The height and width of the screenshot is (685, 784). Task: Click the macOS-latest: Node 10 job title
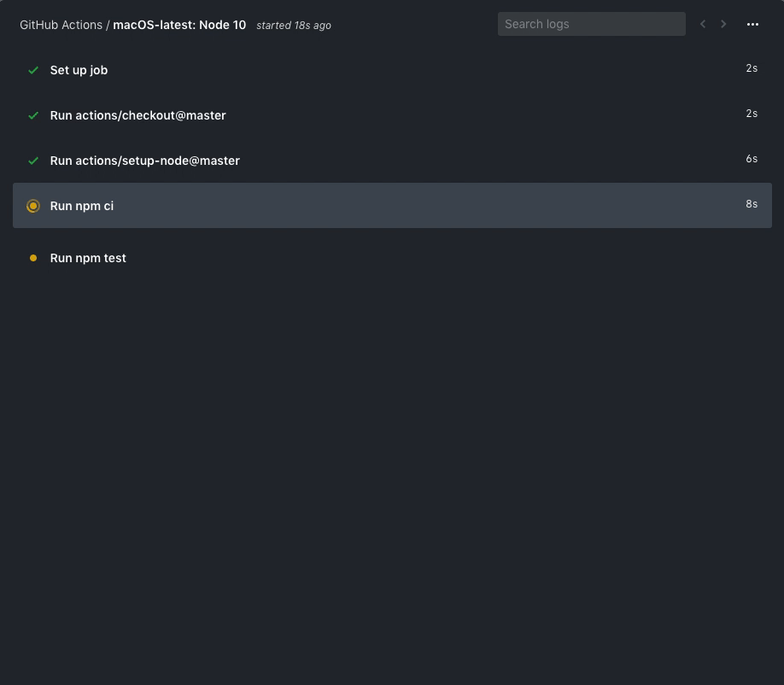(179, 25)
